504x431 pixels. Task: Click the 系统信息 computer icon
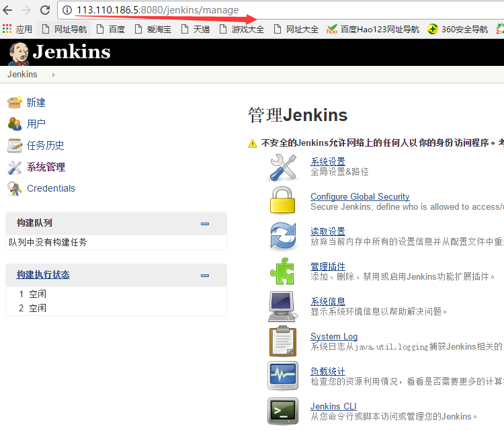(282, 307)
